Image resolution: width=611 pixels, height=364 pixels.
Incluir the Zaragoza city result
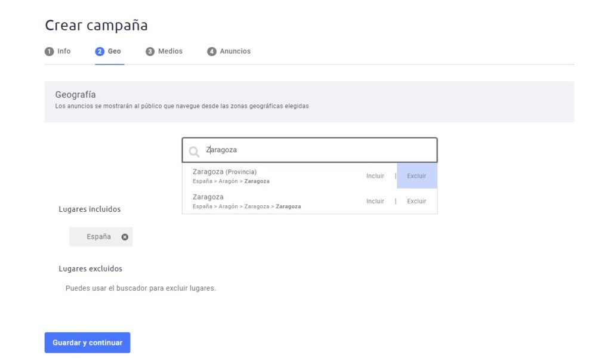tap(375, 201)
